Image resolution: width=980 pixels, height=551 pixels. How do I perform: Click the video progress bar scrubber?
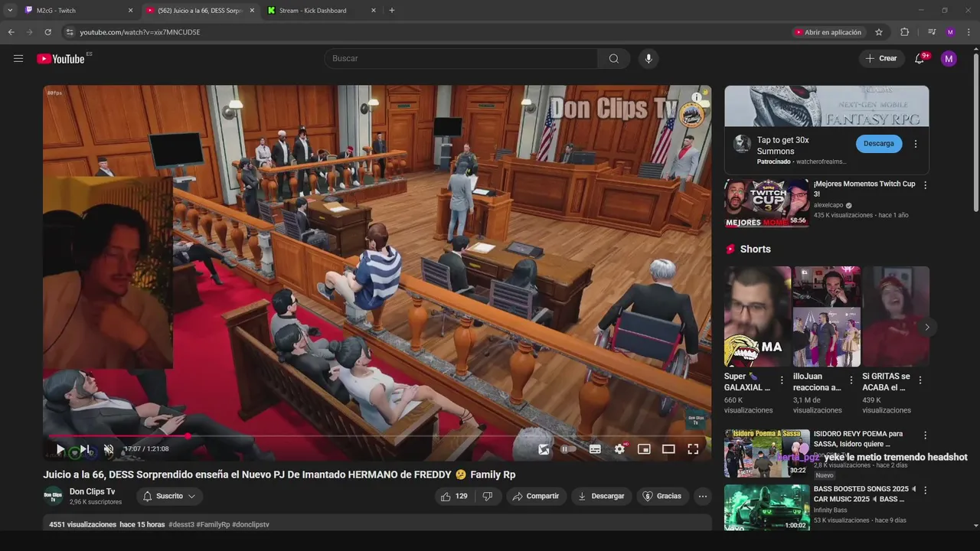pyautogui.click(x=188, y=436)
